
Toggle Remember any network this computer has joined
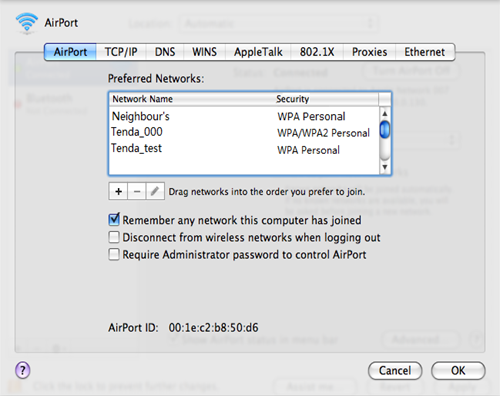point(114,219)
